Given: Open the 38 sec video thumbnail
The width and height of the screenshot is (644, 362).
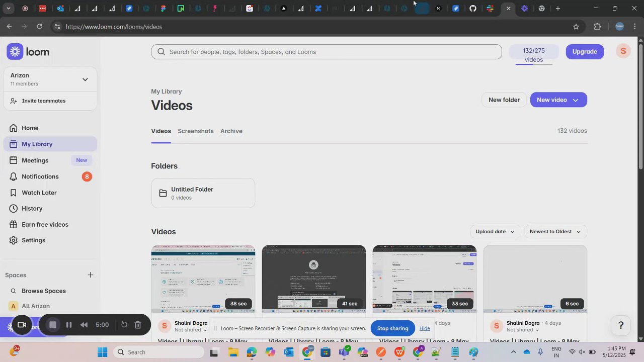Looking at the screenshot, I should pos(203,279).
